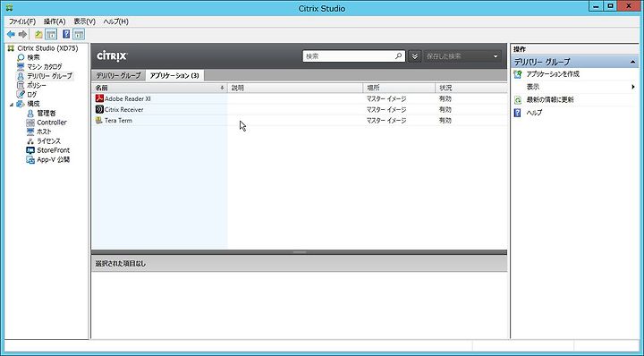Screen dimensions: 644x356
Task: Click the Tera Term application icon
Action: (x=99, y=121)
